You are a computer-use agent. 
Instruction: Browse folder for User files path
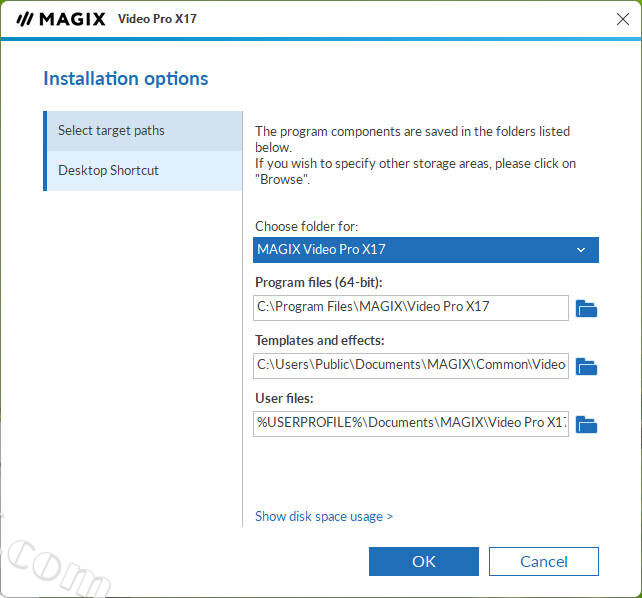point(586,424)
